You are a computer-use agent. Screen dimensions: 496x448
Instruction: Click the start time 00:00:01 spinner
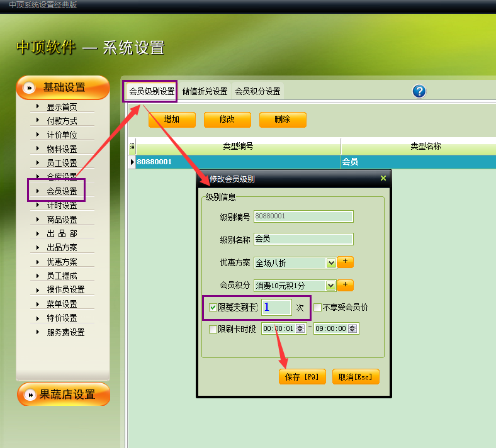coord(300,329)
